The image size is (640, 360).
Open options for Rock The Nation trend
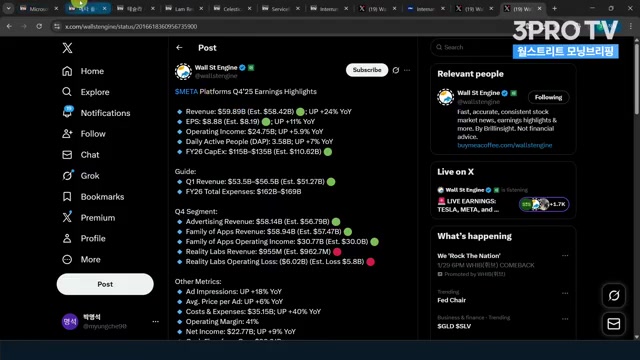[565, 256]
